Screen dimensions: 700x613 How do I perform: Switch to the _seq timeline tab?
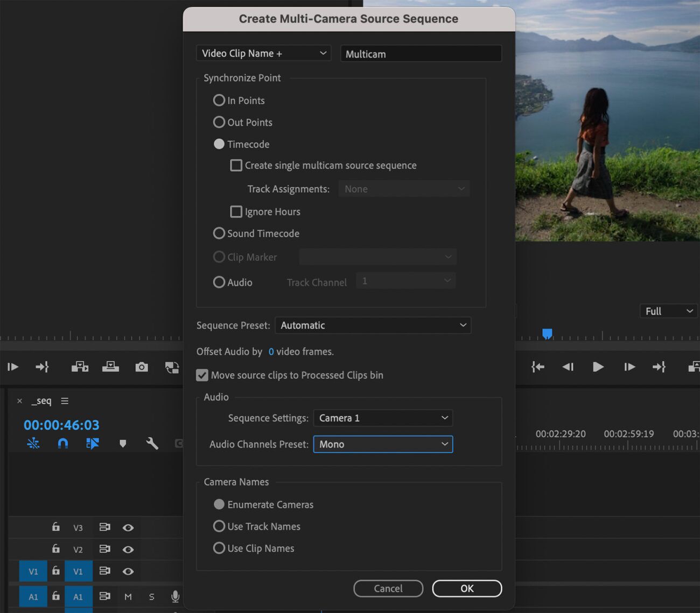click(42, 400)
